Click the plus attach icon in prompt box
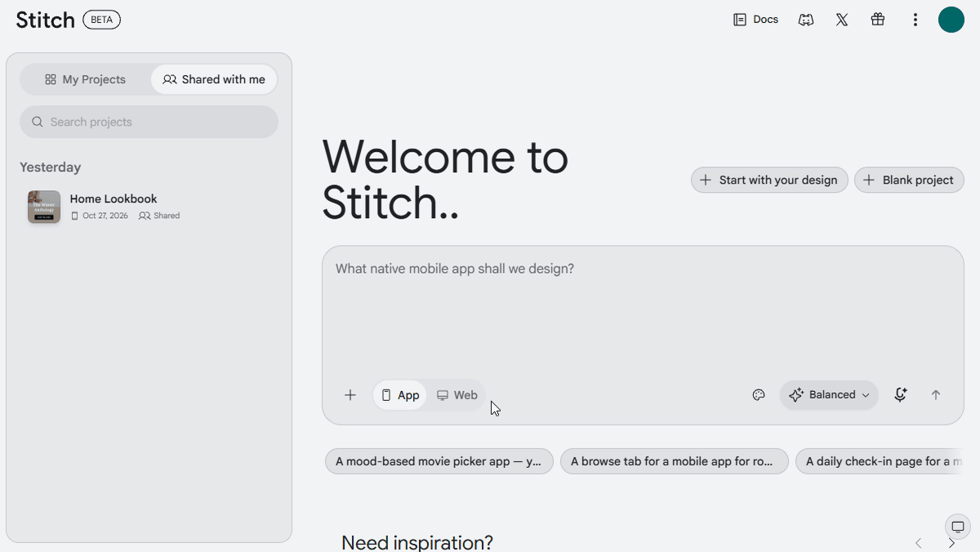Image resolution: width=980 pixels, height=552 pixels. (x=350, y=395)
